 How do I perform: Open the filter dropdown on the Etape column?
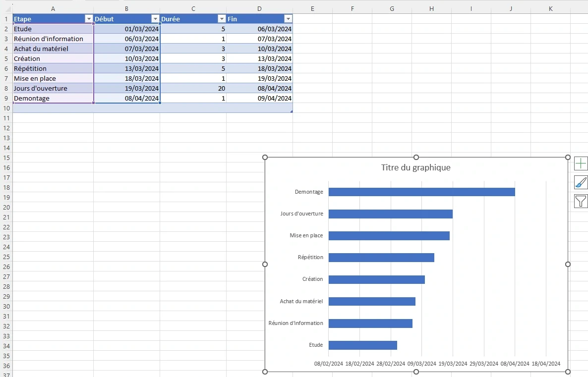(89, 18)
